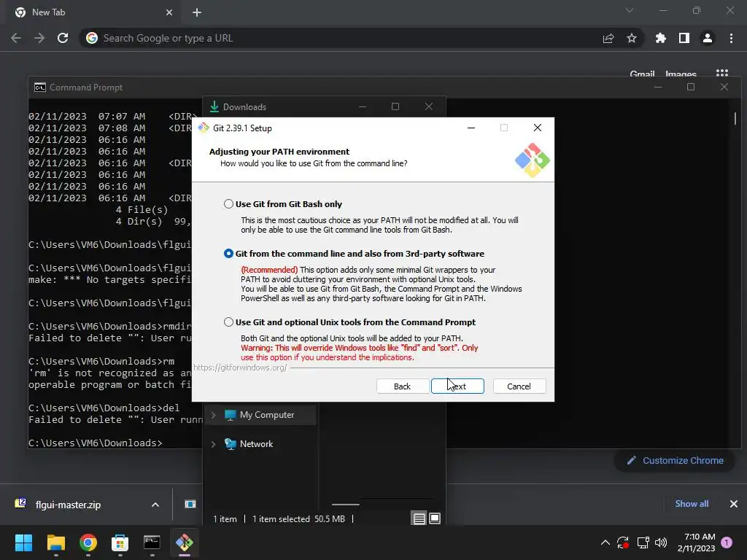Viewport: 747px width, 560px height.
Task: Select My Computer in Downloads navigation pane
Action: (x=267, y=415)
